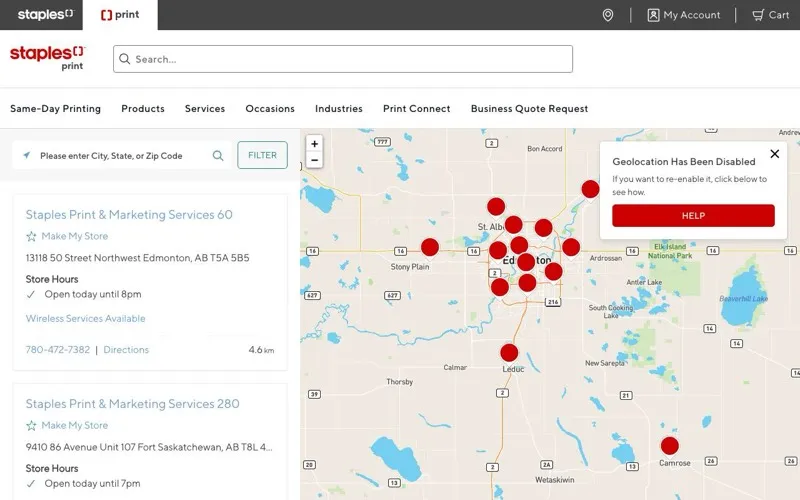Click the store locator pin icon
Screen dimensions: 800x500
coord(608,15)
